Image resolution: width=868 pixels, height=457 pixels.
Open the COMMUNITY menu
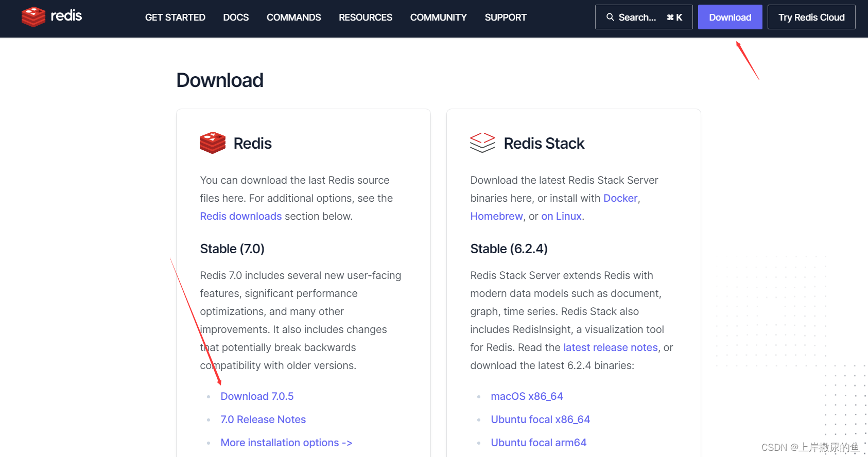(x=438, y=17)
